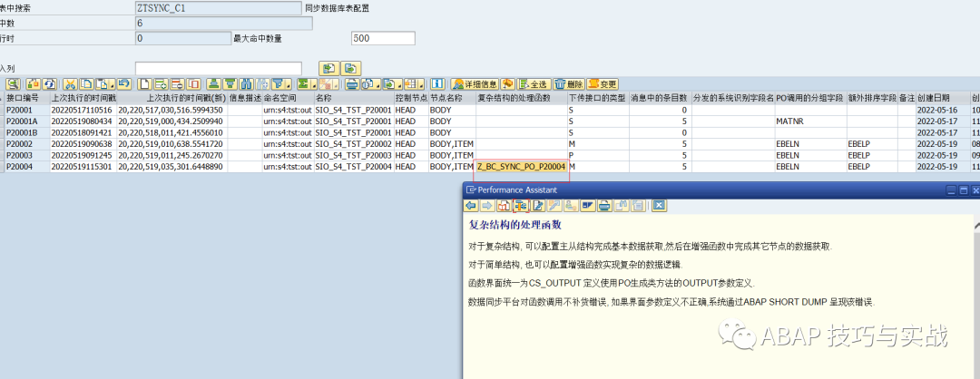Viewport: 980px width, 379px height.
Task: Click Edit Documentation icon in Performance Assistant
Action: point(538,206)
